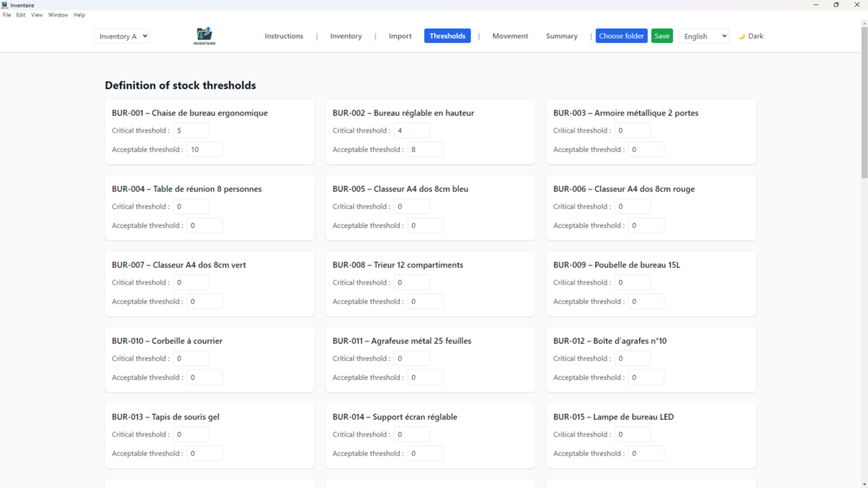Select BUR-005 acceptable threshold input
Viewport: 868px width, 488px height.
[425, 225]
